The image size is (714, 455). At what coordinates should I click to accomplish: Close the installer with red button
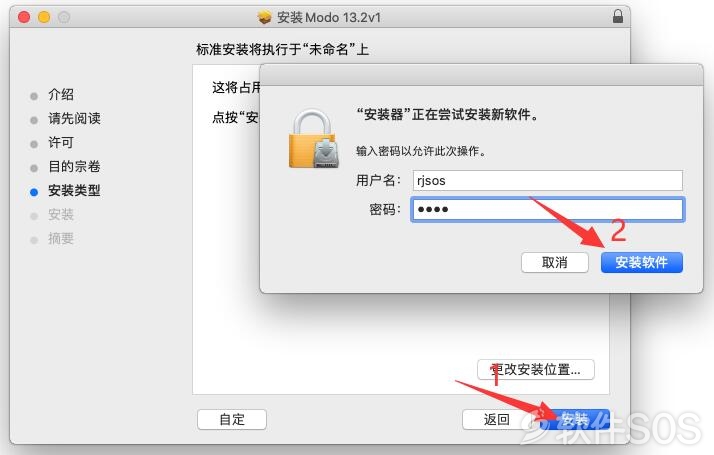pos(24,17)
